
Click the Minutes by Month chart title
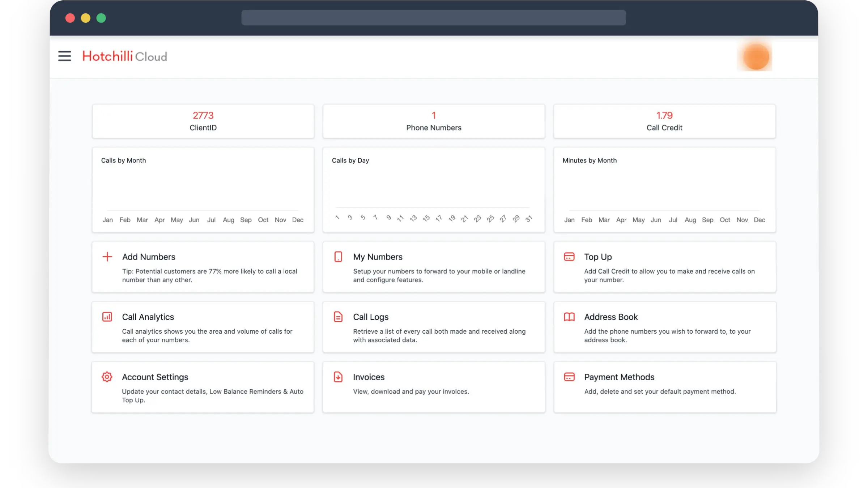(x=590, y=160)
